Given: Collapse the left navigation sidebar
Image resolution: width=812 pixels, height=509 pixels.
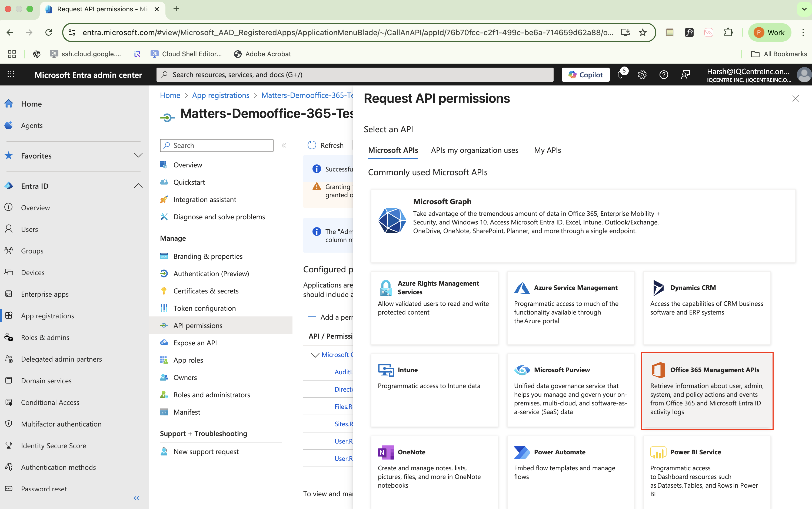Looking at the screenshot, I should (x=136, y=498).
